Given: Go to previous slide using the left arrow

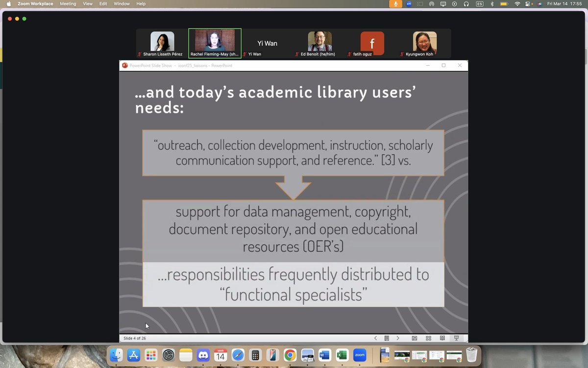Looking at the screenshot, I should point(376,338).
